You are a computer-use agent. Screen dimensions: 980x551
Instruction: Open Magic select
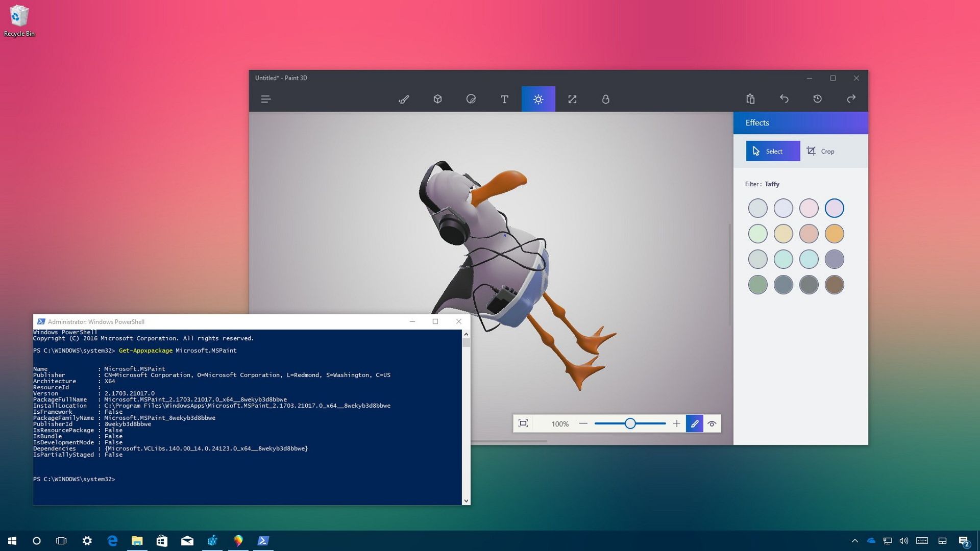(606, 99)
